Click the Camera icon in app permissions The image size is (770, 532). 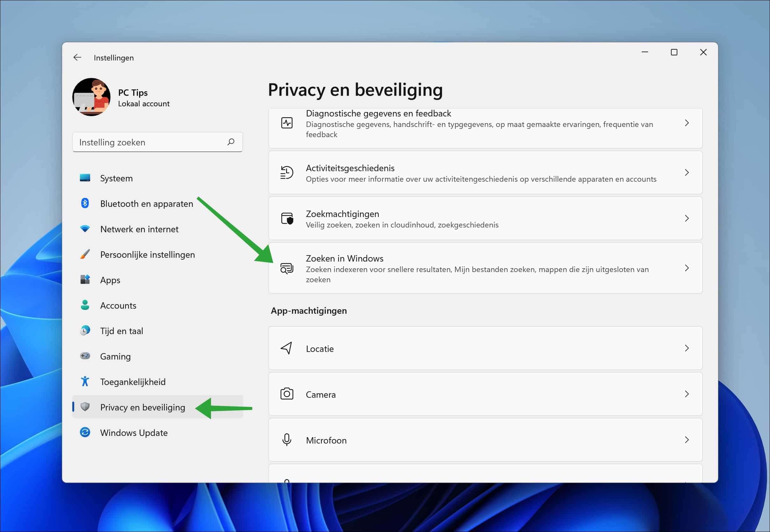coord(287,394)
